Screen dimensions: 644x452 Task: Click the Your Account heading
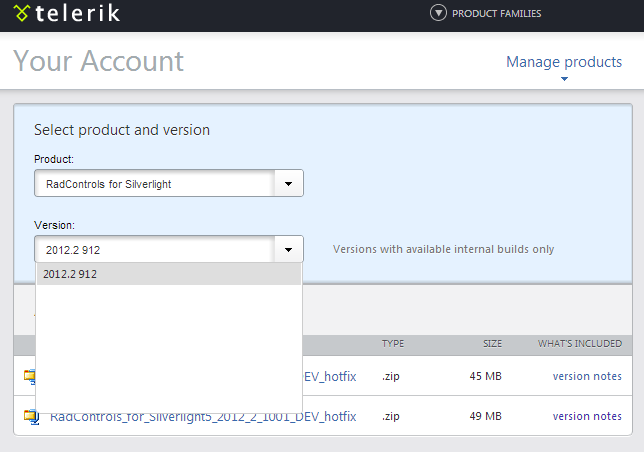[x=99, y=61]
